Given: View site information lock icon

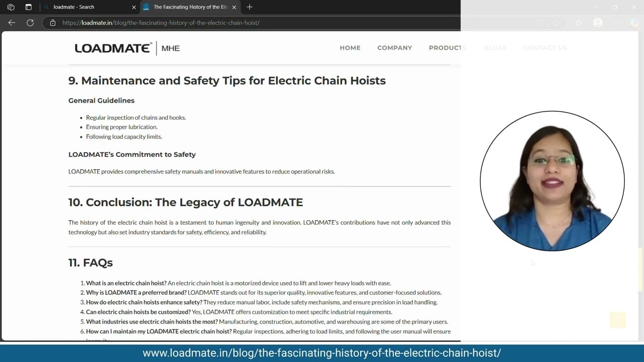Looking at the screenshot, I should point(52,23).
